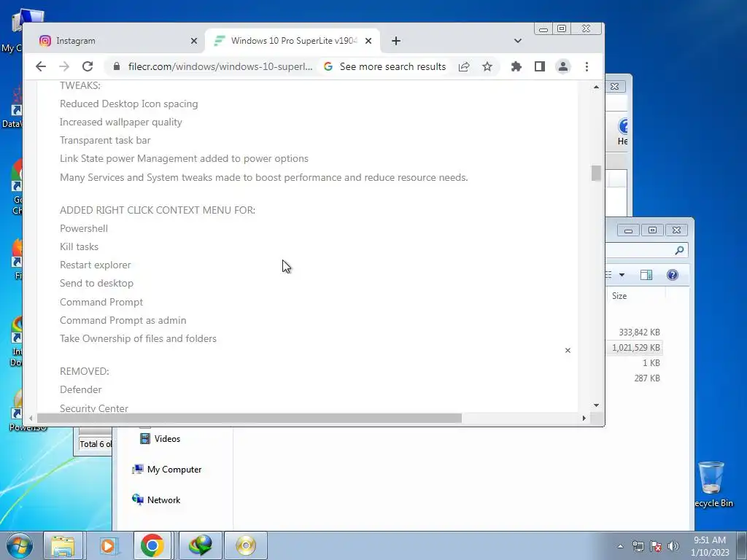Image resolution: width=747 pixels, height=560 pixels.
Task: Click the Chrome back arrow
Action: (41, 66)
